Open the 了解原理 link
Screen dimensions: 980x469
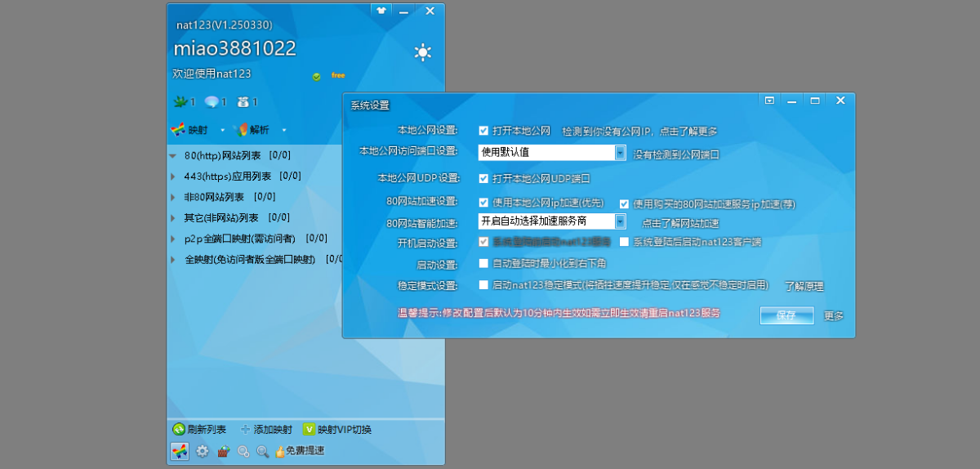804,287
